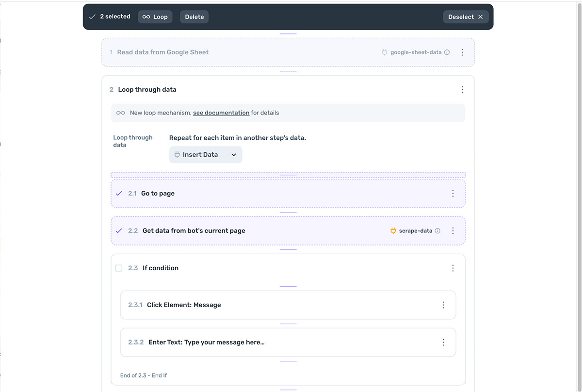Uncheck step 2.2 Get data from bot's page
The width and height of the screenshot is (582, 392).
click(119, 231)
